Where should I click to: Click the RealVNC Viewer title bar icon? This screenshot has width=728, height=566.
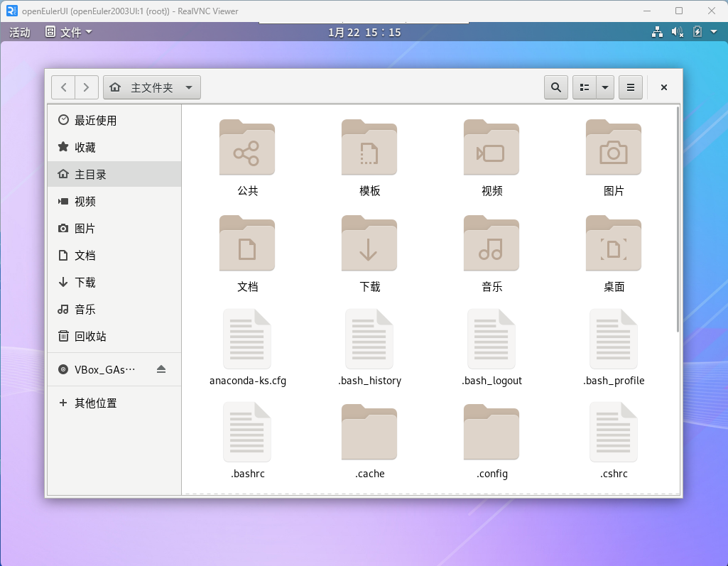coord(11,11)
